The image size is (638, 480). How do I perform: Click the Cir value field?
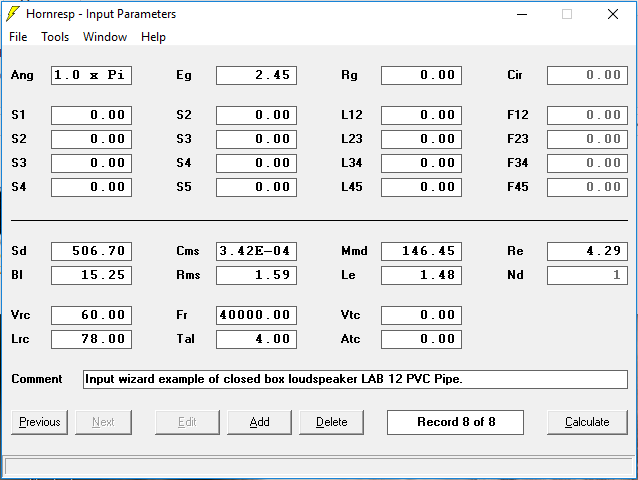click(587, 75)
